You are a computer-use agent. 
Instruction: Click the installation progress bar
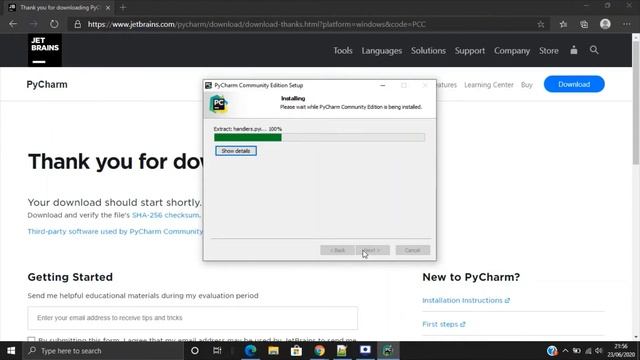tap(319, 138)
